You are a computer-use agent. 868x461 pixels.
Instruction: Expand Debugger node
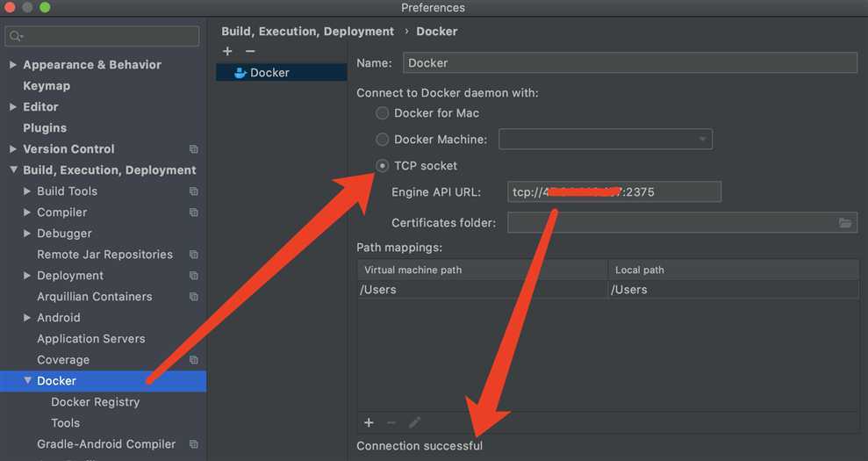pos(27,234)
